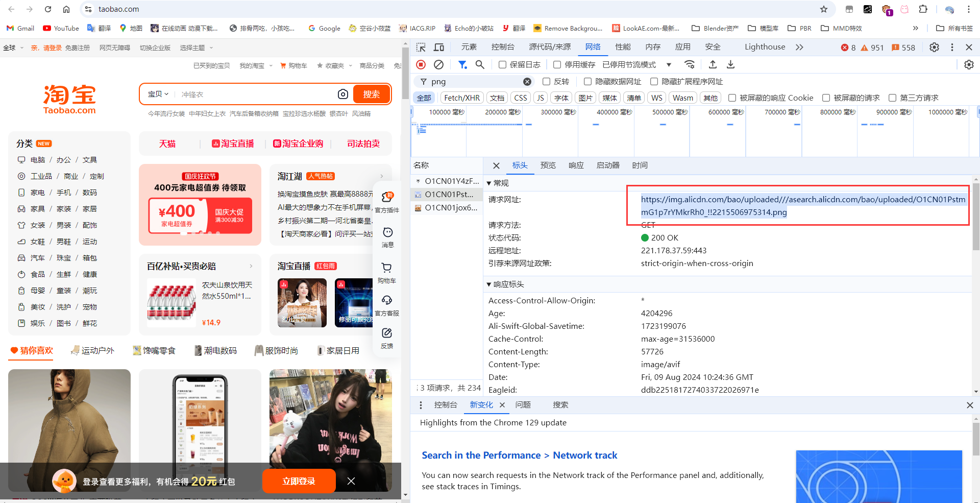
Task: Expand 我的淘宝 dropdown
Action: pyautogui.click(x=256, y=65)
